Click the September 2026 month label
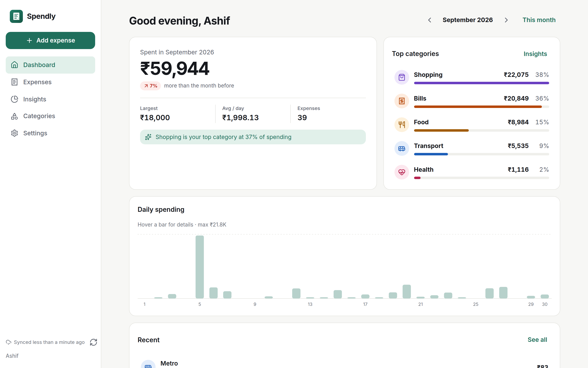Image resolution: width=588 pixels, height=368 pixels. point(468,20)
